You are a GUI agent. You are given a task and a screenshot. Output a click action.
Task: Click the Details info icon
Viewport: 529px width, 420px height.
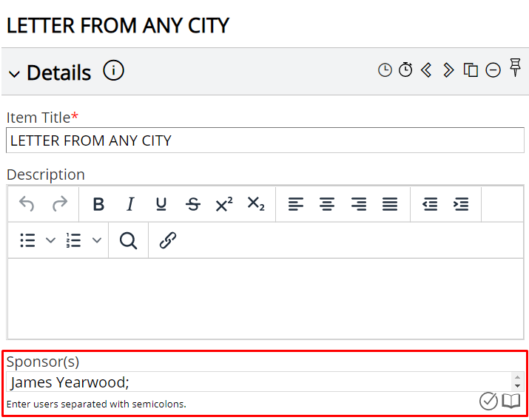click(x=113, y=70)
